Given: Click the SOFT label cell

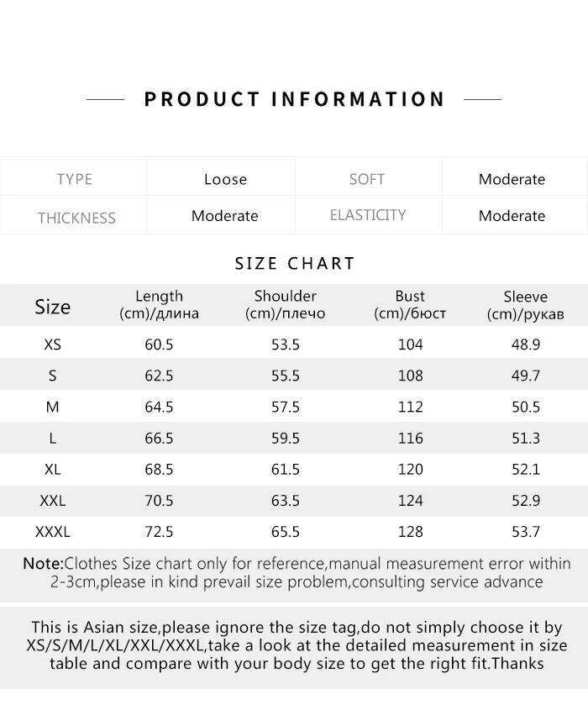Looking at the screenshot, I should point(366,179).
